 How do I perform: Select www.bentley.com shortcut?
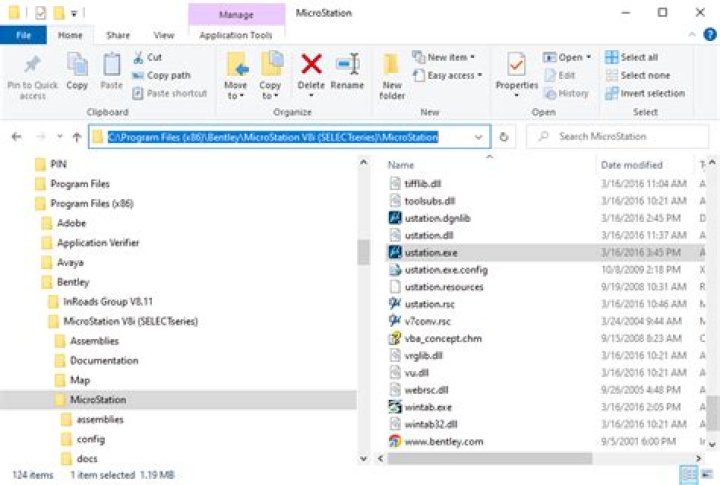tap(436, 442)
